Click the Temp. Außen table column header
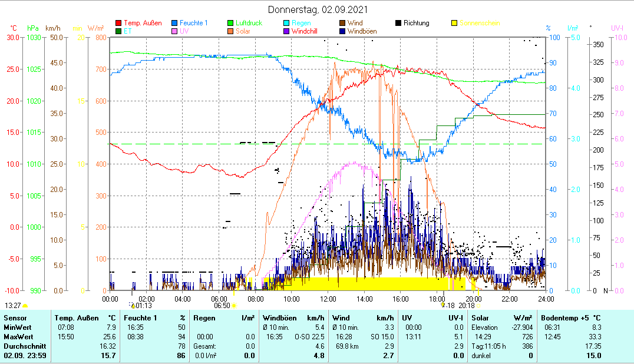This screenshot has height=364, width=634. pos(77,318)
